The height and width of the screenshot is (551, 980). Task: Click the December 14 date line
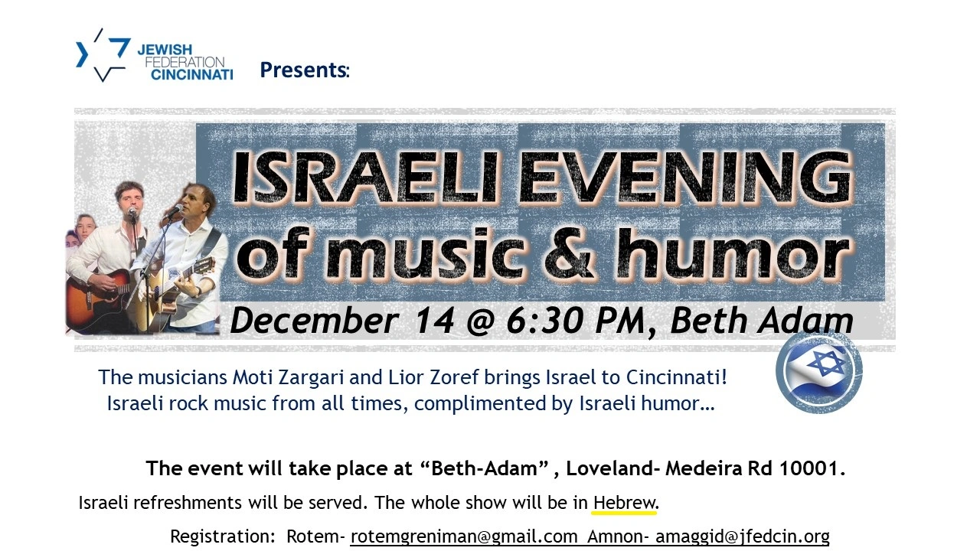[x=541, y=321]
